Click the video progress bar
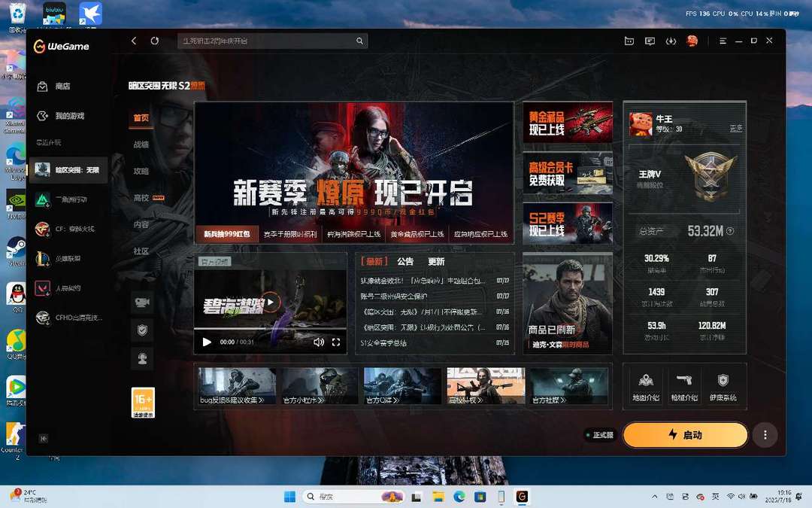This screenshot has height=508, width=812. pos(271,329)
